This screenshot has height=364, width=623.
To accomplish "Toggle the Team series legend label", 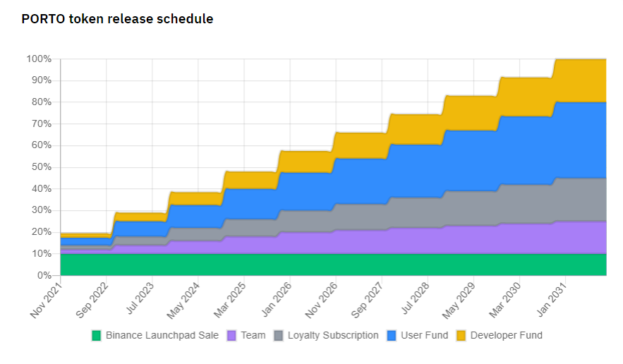I will click(253, 335).
